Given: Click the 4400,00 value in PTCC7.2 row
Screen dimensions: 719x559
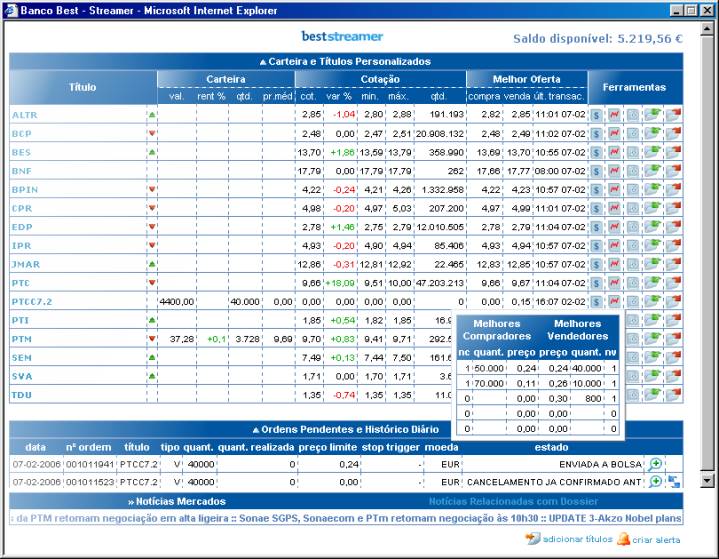Looking at the screenshot, I should 177,302.
